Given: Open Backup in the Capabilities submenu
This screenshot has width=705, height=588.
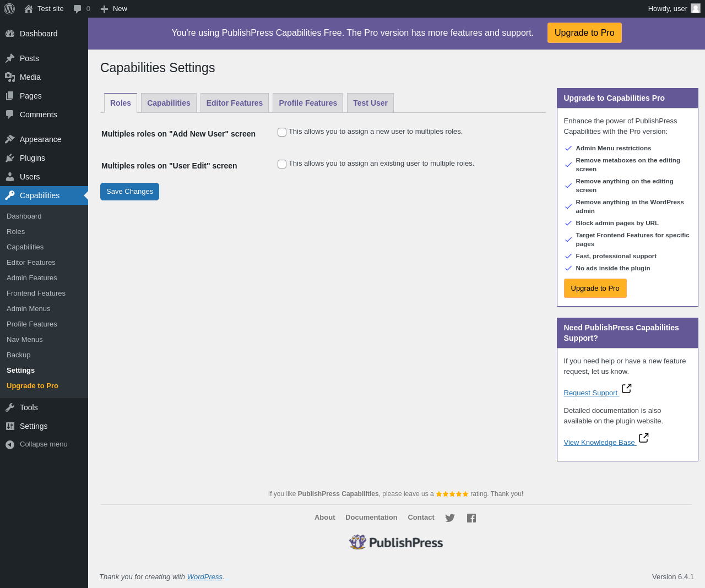Looking at the screenshot, I should click(19, 355).
